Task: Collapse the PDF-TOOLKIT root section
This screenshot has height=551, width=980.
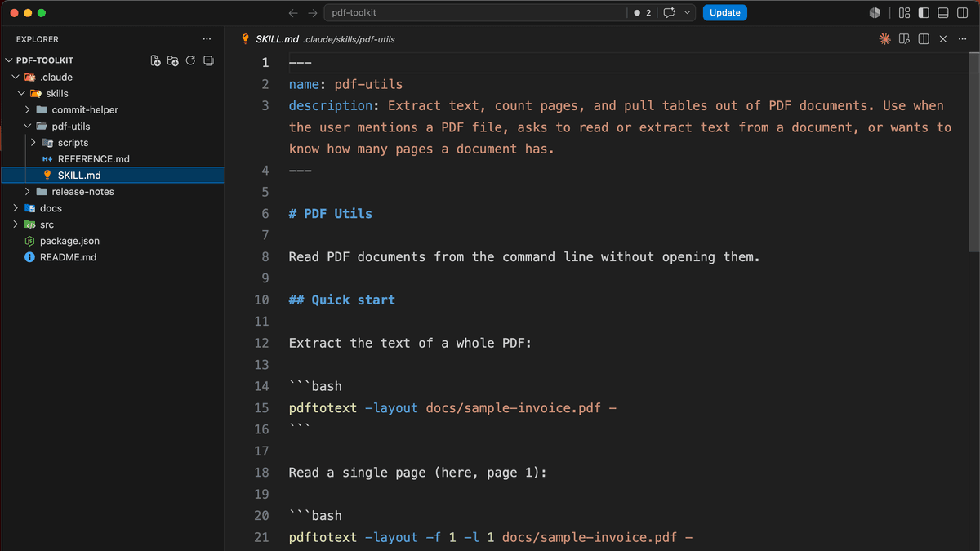Action: 9,60
